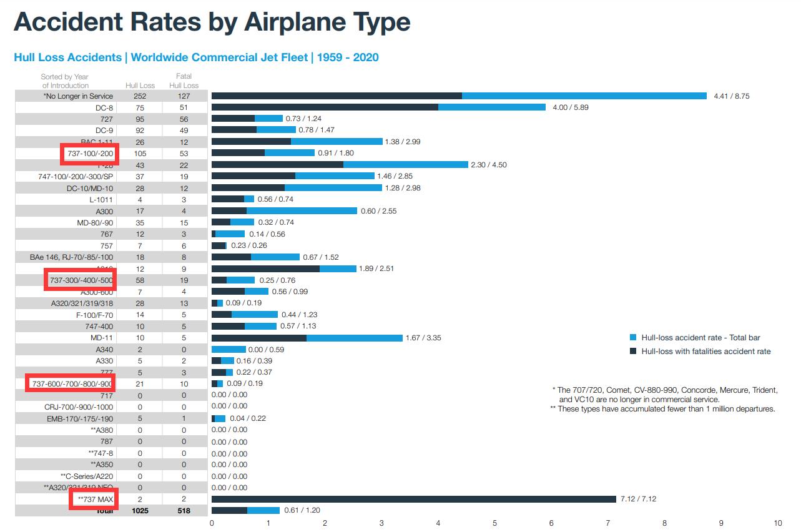Click the Accident Rates by Airplane Type title
Viewport: 801px width, 532px height.
pyautogui.click(x=212, y=22)
